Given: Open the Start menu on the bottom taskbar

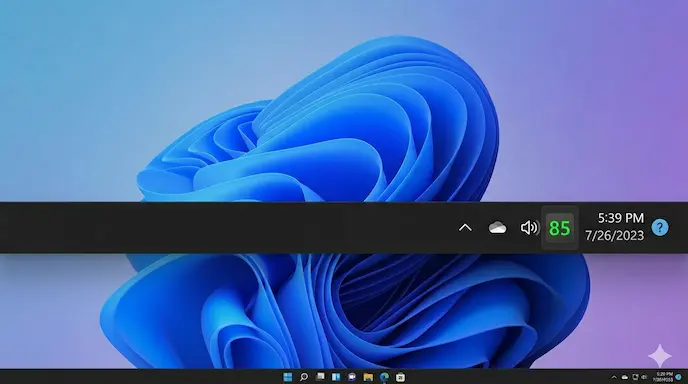Looking at the screenshot, I should [288, 377].
